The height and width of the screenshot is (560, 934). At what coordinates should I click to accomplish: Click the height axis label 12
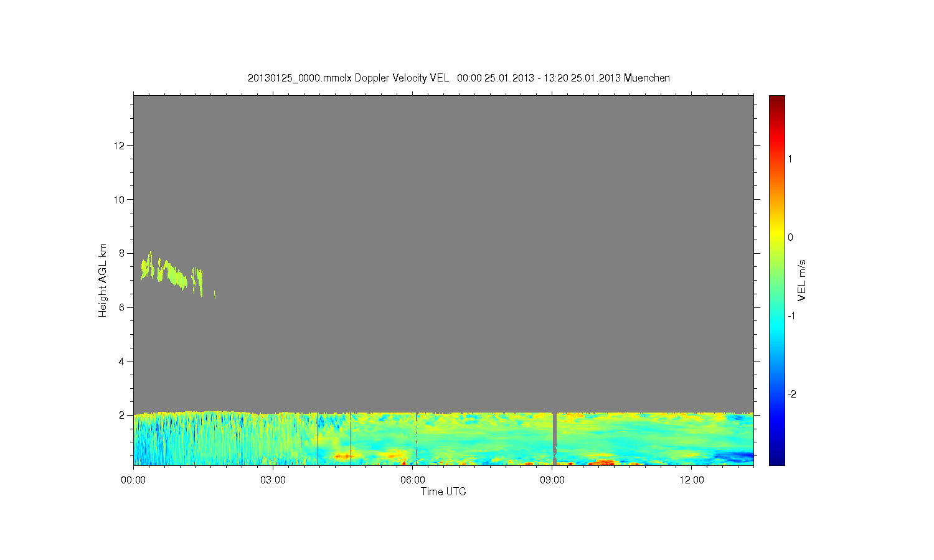(120, 146)
